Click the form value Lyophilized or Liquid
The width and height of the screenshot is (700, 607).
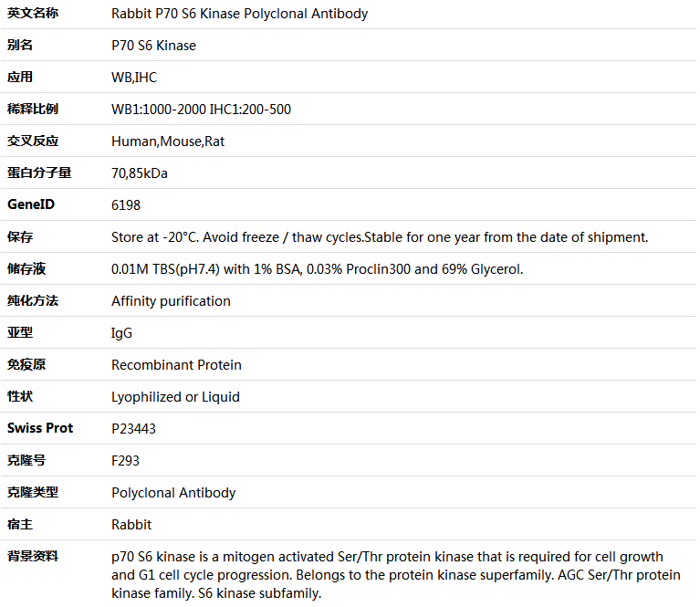(175, 397)
